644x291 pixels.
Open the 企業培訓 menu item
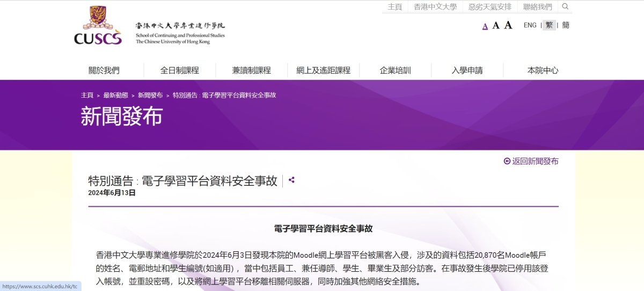[x=395, y=70]
